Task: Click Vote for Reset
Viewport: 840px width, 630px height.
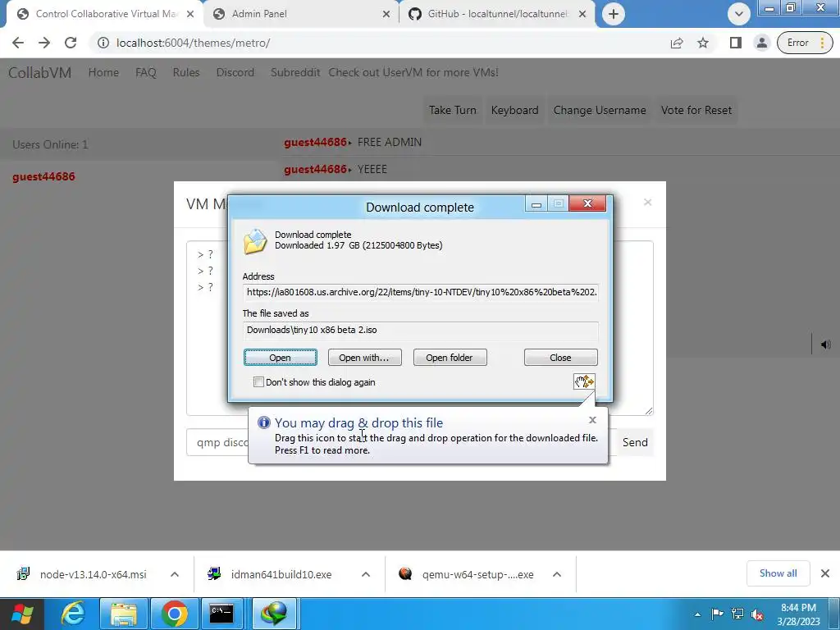Action: pyautogui.click(x=696, y=110)
